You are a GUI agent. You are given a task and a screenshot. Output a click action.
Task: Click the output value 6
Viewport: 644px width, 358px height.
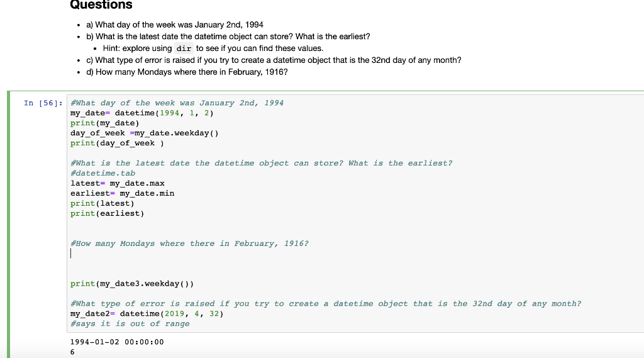pyautogui.click(x=72, y=352)
